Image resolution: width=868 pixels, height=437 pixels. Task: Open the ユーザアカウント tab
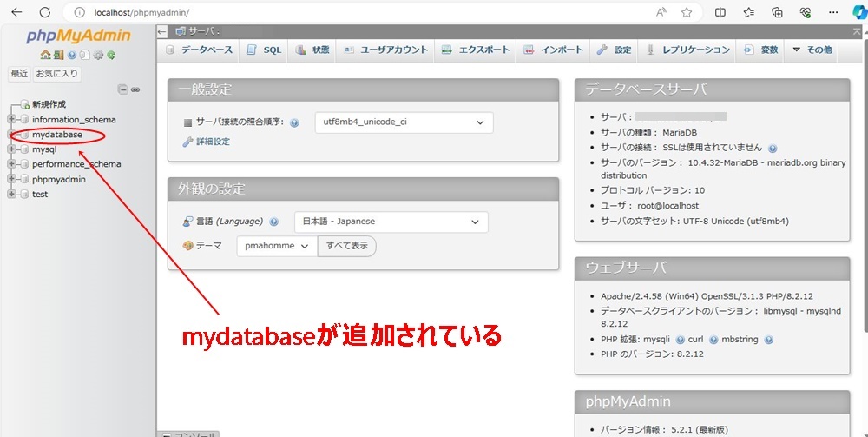[386, 50]
